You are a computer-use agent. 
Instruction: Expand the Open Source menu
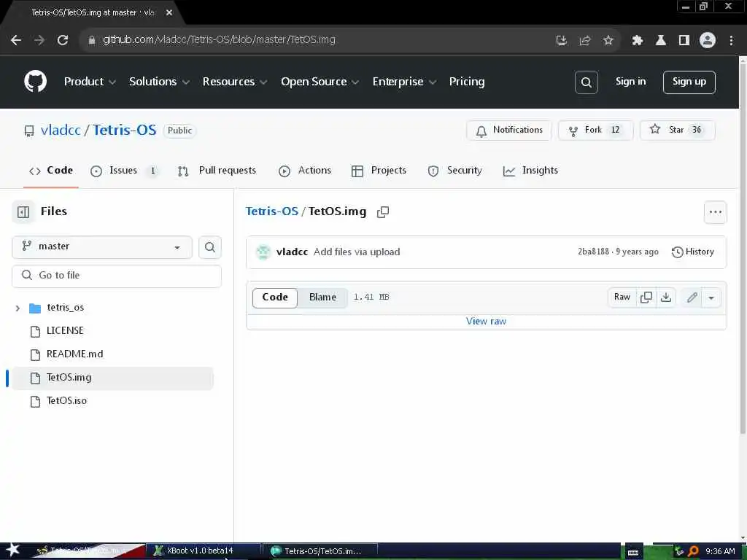[320, 82]
